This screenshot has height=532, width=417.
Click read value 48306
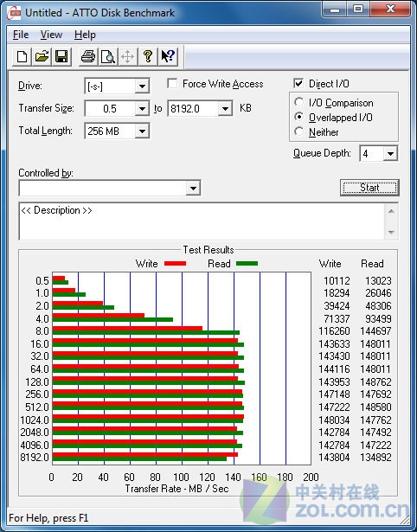(378, 305)
